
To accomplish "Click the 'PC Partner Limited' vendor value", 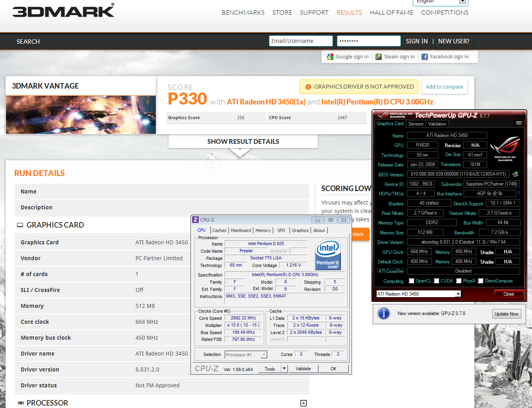I will 159,258.
